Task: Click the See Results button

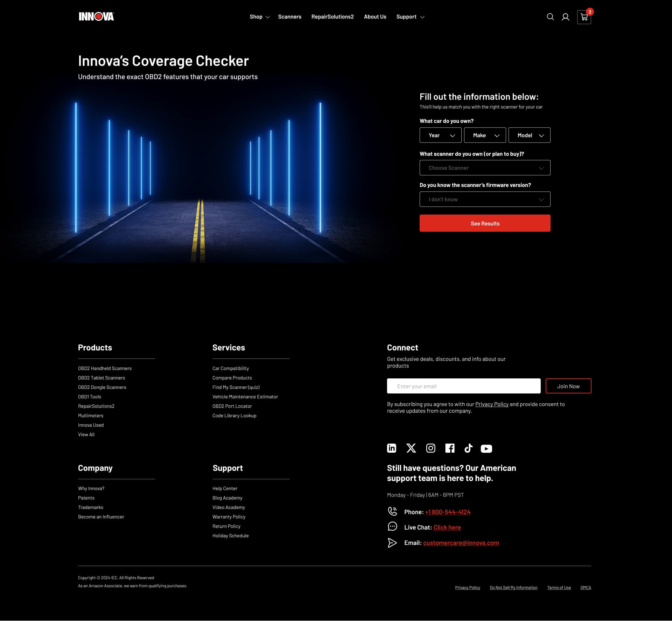Action: (x=485, y=223)
